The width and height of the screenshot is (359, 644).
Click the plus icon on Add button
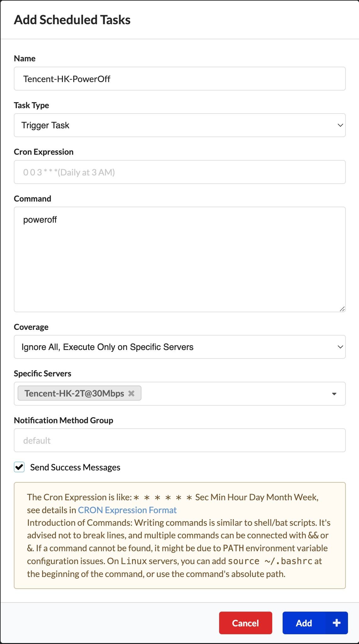[336, 623]
